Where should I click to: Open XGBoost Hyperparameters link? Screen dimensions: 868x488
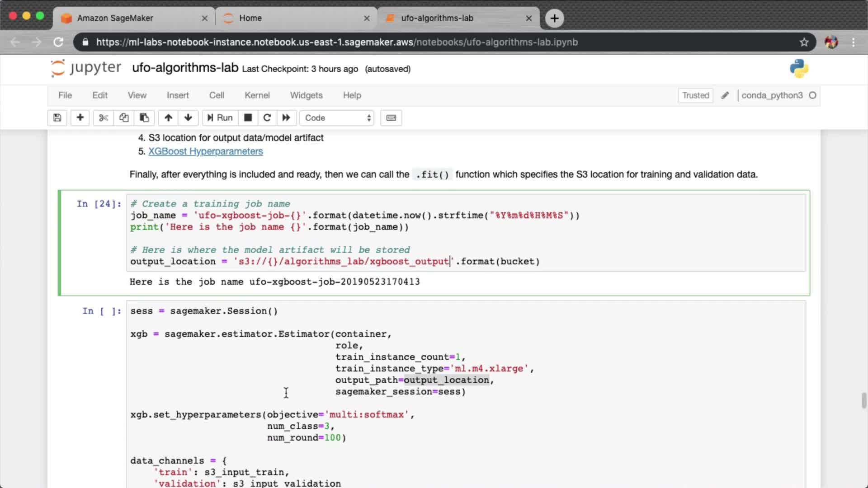pos(205,151)
